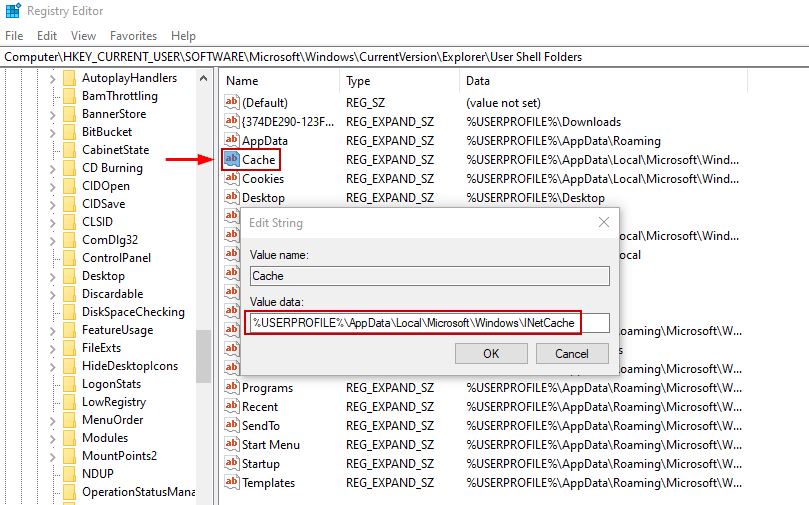Select the (Default) value string icon
809x505 pixels.
232,102
